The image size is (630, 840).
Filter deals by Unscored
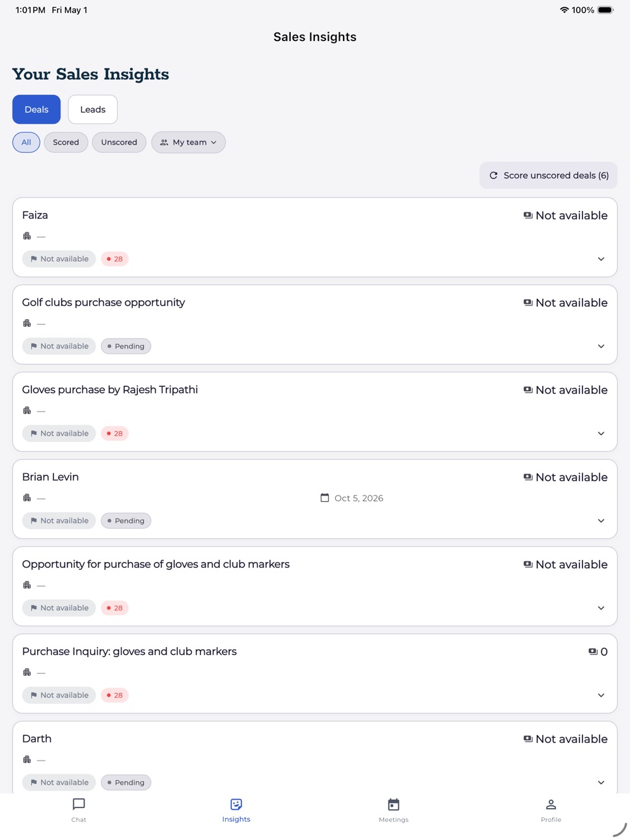[119, 142]
